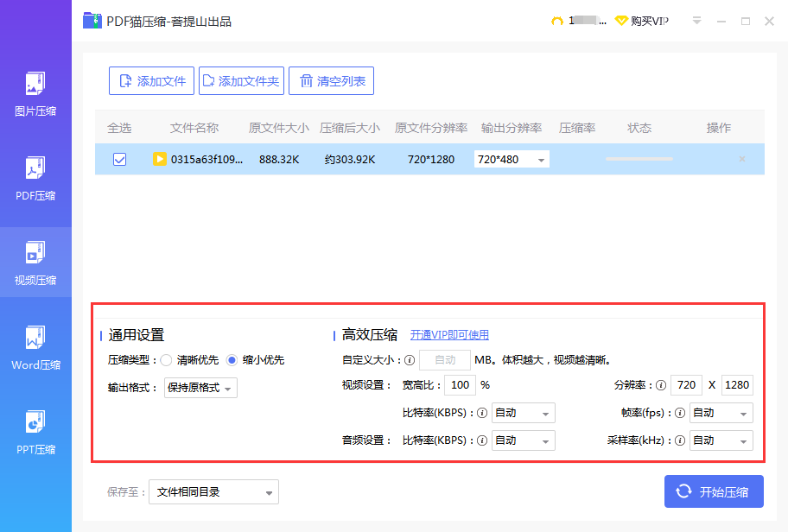Click the 自定义大小 size input field
Image resolution: width=788 pixels, height=532 pixels.
point(445,360)
